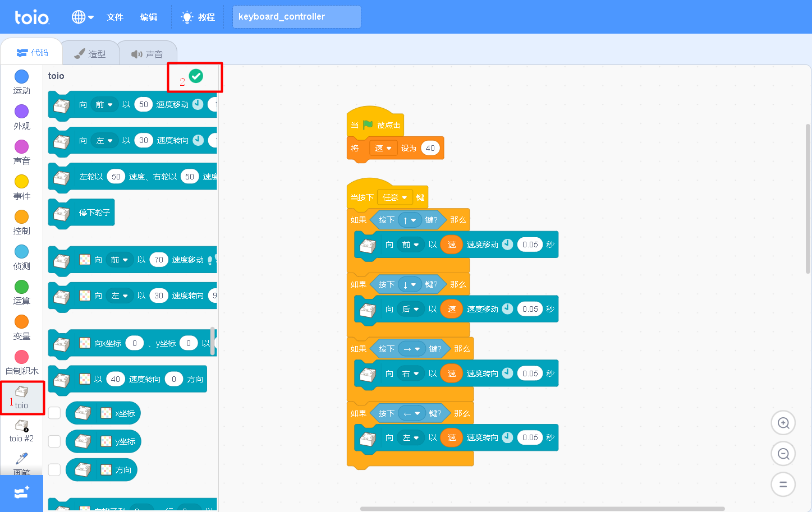Click the workspace horizontal scrollbar
Screen dimensions: 812x512
[x=542, y=509]
